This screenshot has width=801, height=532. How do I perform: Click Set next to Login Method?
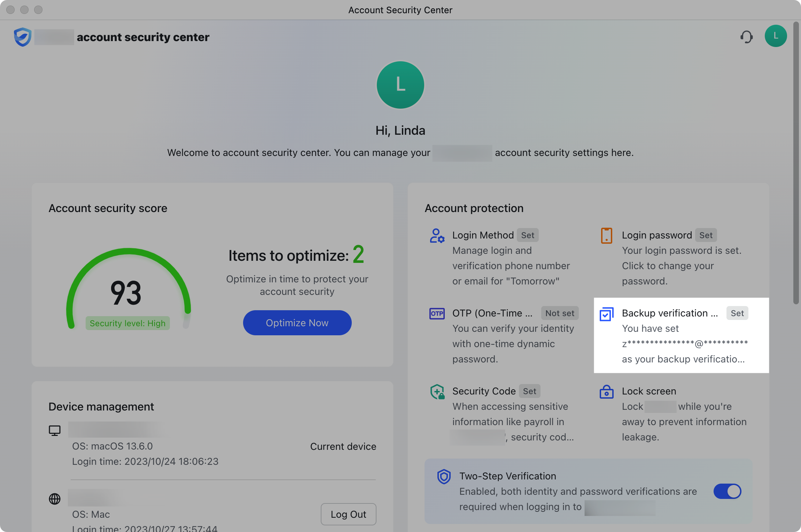click(528, 235)
